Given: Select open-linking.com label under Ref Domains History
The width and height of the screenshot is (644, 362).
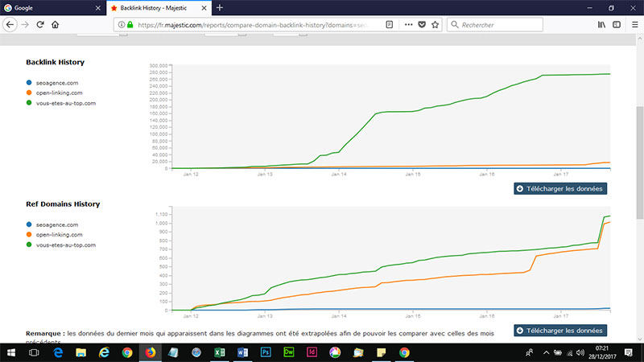Looking at the screenshot, I should click(x=59, y=235).
